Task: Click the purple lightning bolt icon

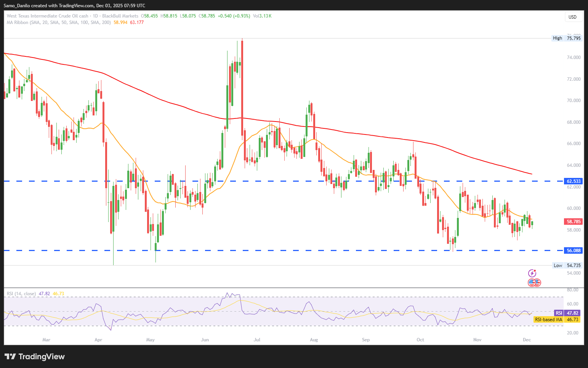Action: (532, 273)
